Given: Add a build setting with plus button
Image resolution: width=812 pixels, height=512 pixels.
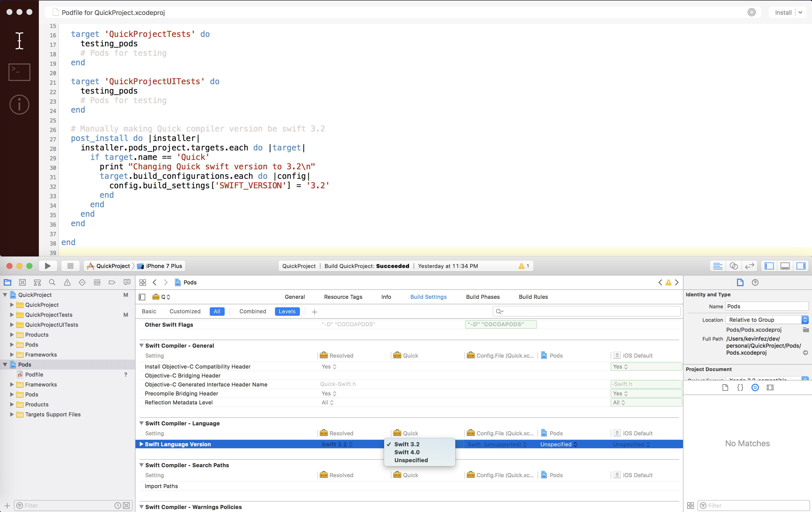Looking at the screenshot, I should [x=314, y=312].
